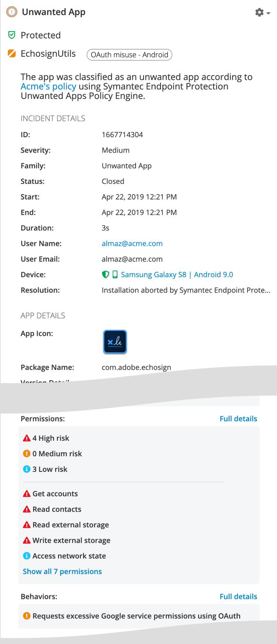Click the Unwanted App panel title
The image size is (277, 644).
pyautogui.click(x=54, y=12)
